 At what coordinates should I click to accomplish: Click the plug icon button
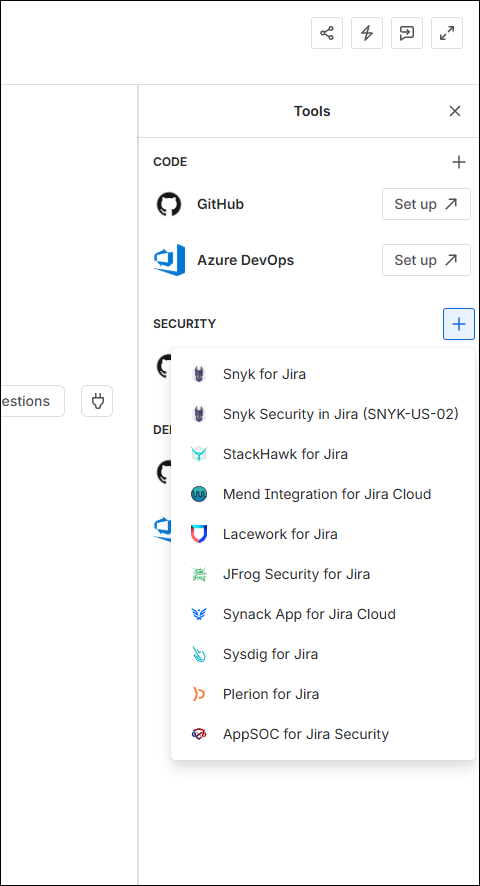(97, 401)
